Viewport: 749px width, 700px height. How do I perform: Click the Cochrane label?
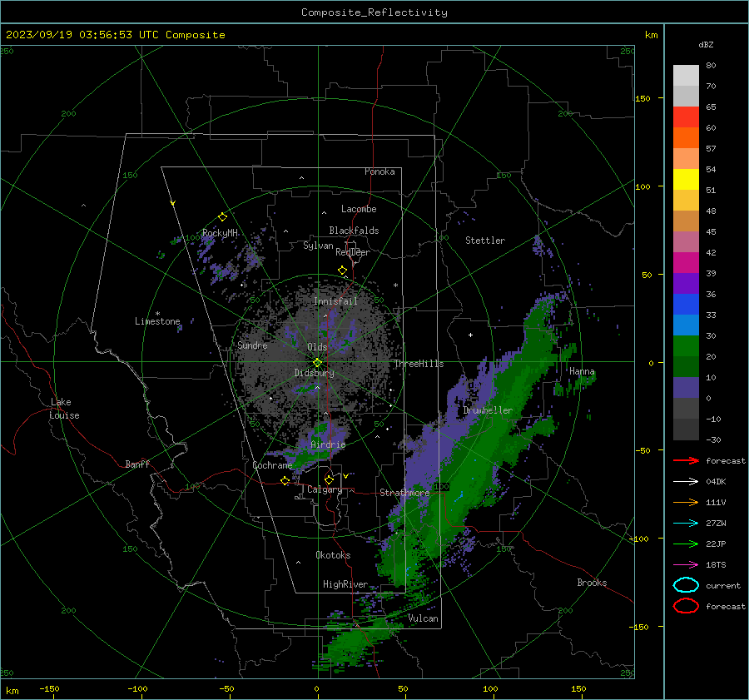pos(272,465)
